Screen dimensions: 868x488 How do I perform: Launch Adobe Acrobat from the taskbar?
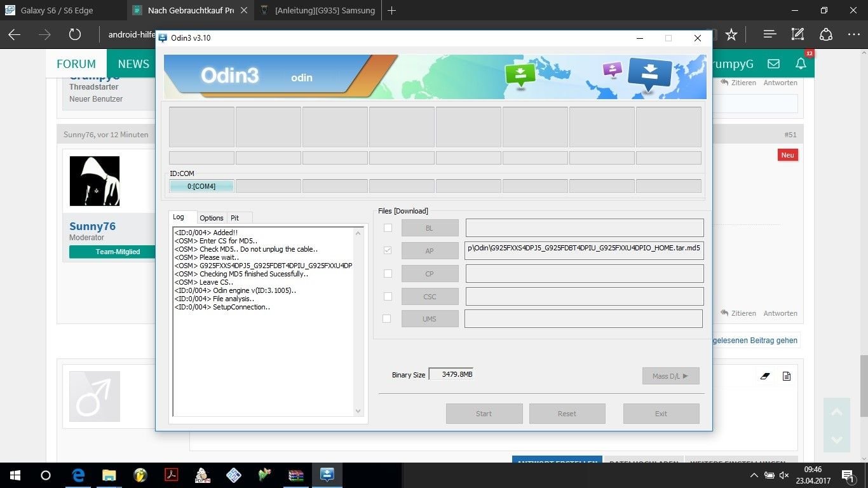click(x=172, y=475)
